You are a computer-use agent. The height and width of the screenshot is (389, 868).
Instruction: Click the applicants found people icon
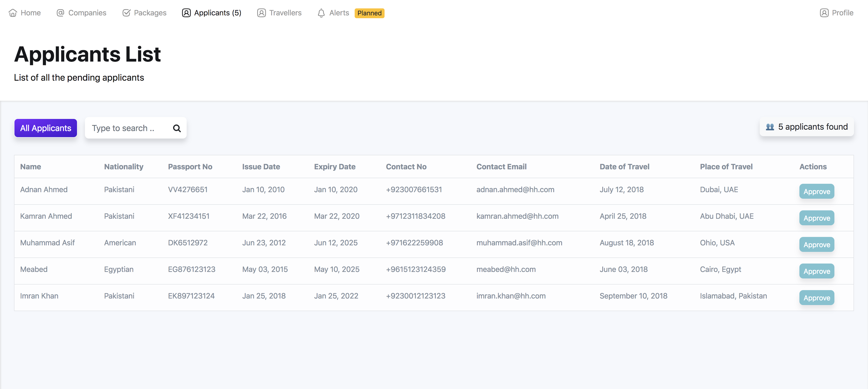click(770, 127)
